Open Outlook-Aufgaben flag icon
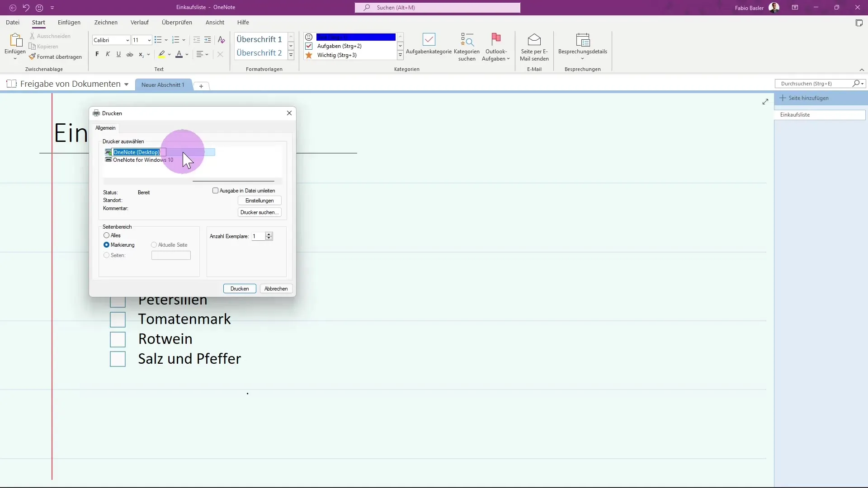868x488 pixels. pyautogui.click(x=496, y=40)
